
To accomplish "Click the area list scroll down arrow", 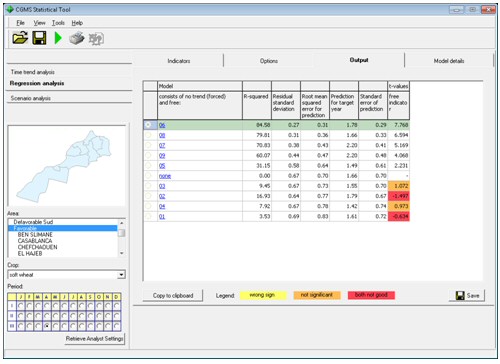I will 122,253.
